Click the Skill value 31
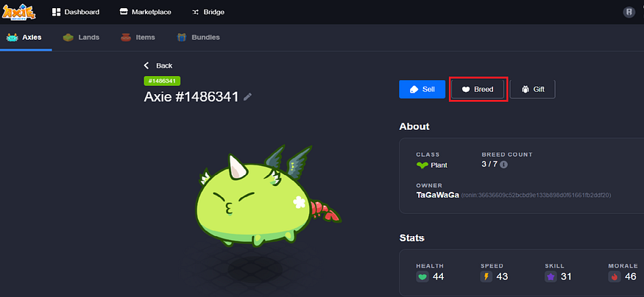This screenshot has width=644, height=297. tap(566, 277)
